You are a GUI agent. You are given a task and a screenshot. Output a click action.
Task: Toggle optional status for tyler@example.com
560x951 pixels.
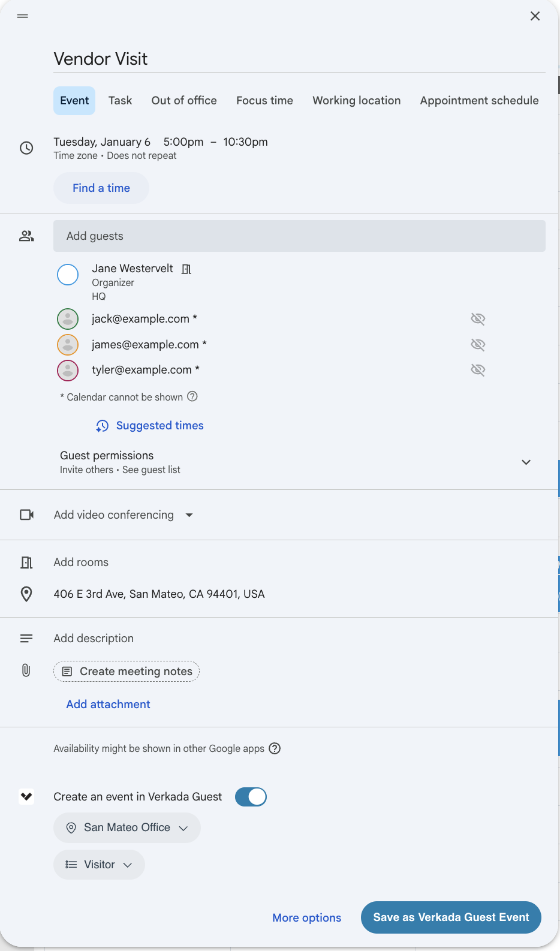tap(478, 370)
